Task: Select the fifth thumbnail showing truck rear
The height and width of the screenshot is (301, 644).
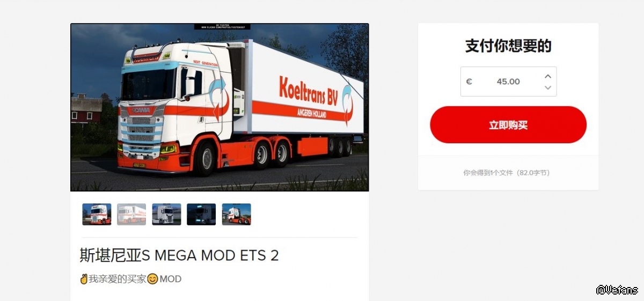Action: 236,214
